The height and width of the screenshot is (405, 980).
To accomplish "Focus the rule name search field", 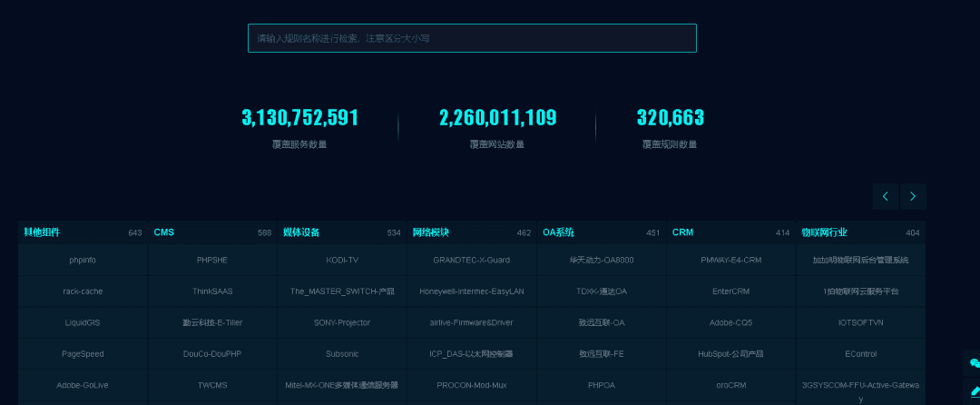I will 472,38.
